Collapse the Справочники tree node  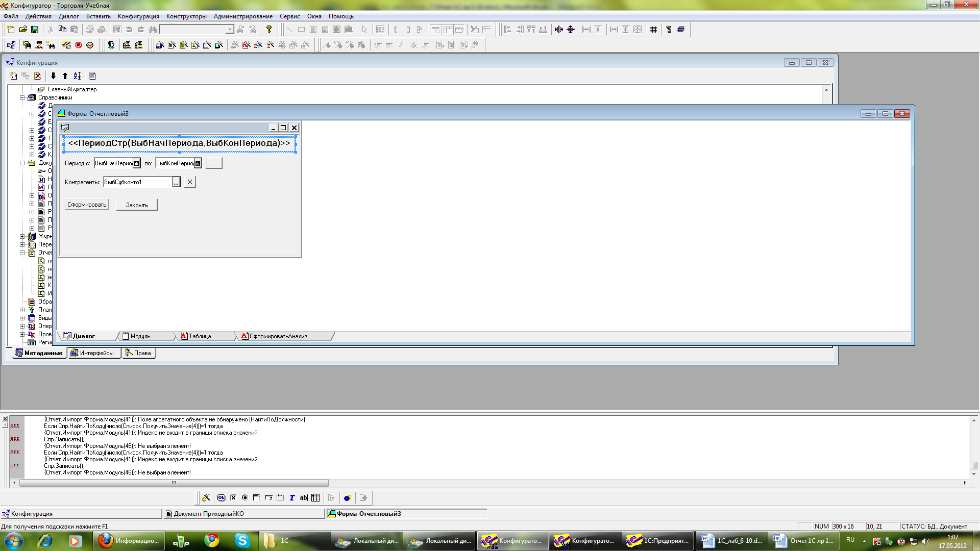click(x=22, y=97)
